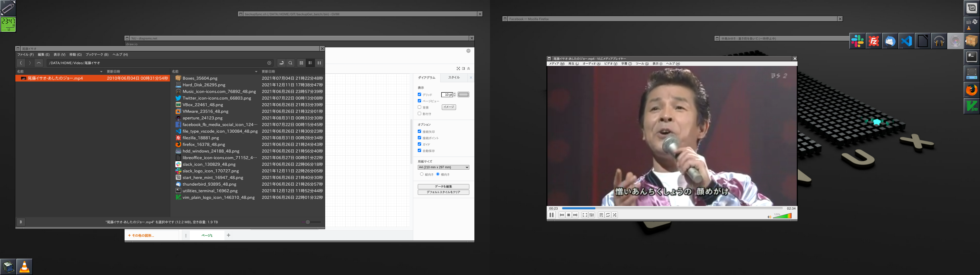Launch Slack from the dock
Image resolution: width=980 pixels, height=275 pixels.
pyautogui.click(x=857, y=41)
